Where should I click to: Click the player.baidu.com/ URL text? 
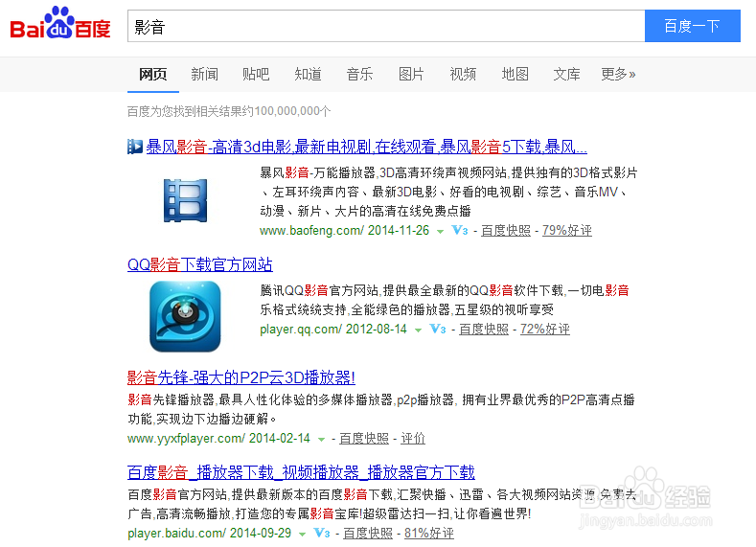(176, 533)
